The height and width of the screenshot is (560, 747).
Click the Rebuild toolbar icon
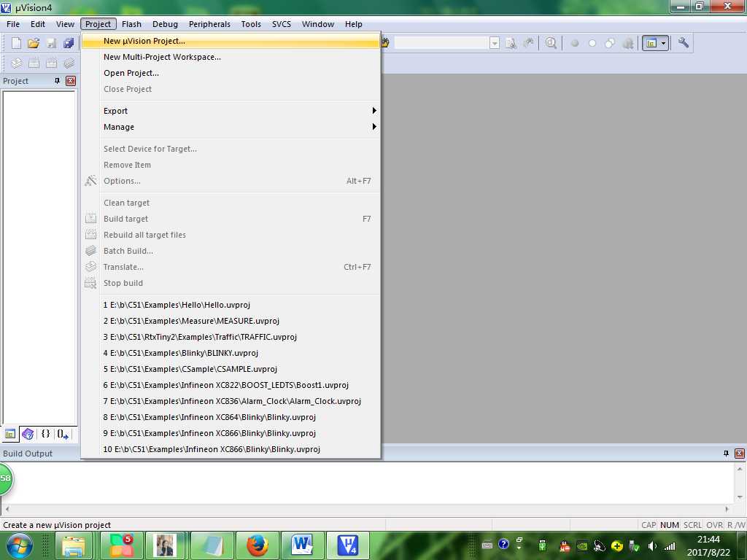pyautogui.click(x=52, y=63)
